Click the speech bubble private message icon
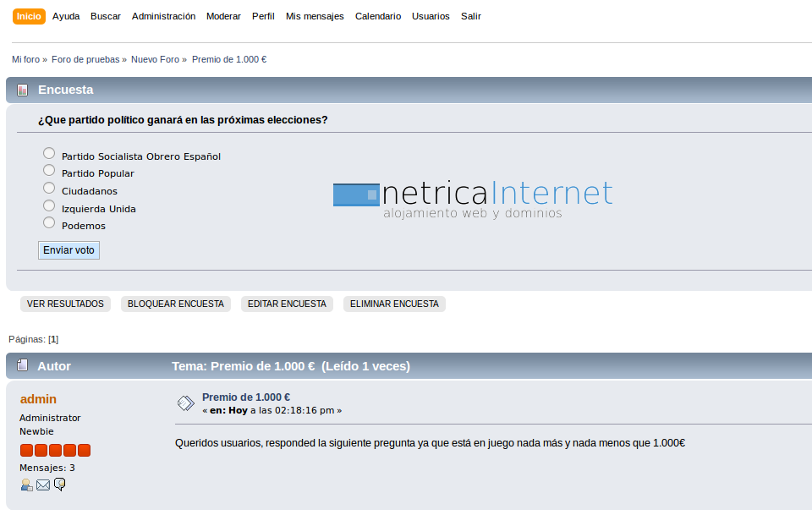The height and width of the screenshot is (515, 812). pos(60,485)
